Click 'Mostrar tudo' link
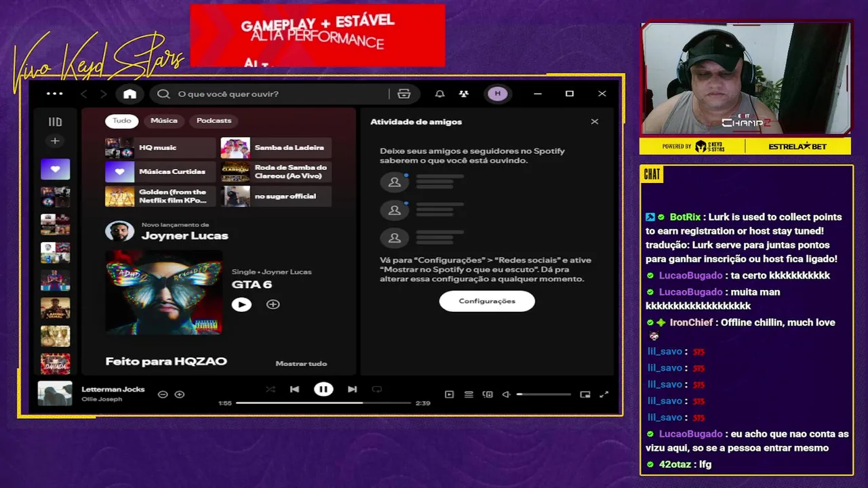 (x=301, y=364)
